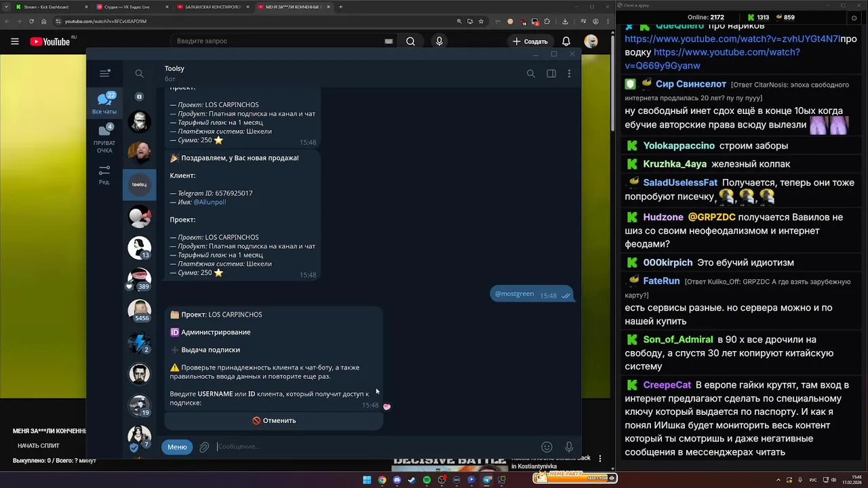
Task: Open chat with 5456 unread badge
Action: point(140,310)
